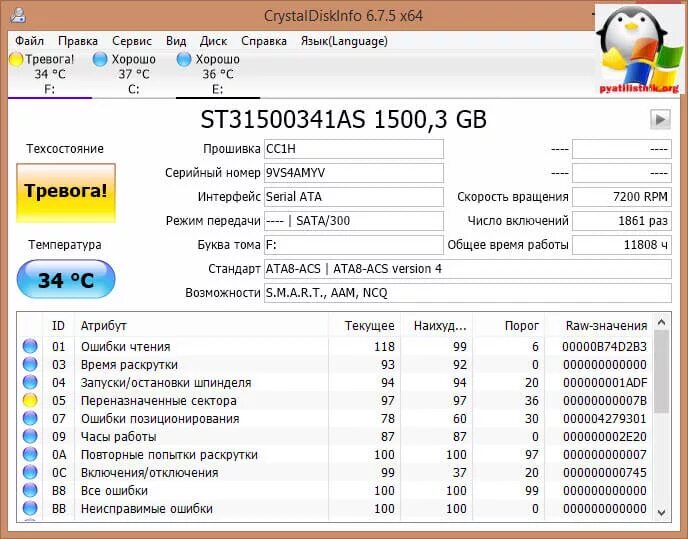Click the Атрибут column header
This screenshot has height=539, width=688.
click(201, 326)
